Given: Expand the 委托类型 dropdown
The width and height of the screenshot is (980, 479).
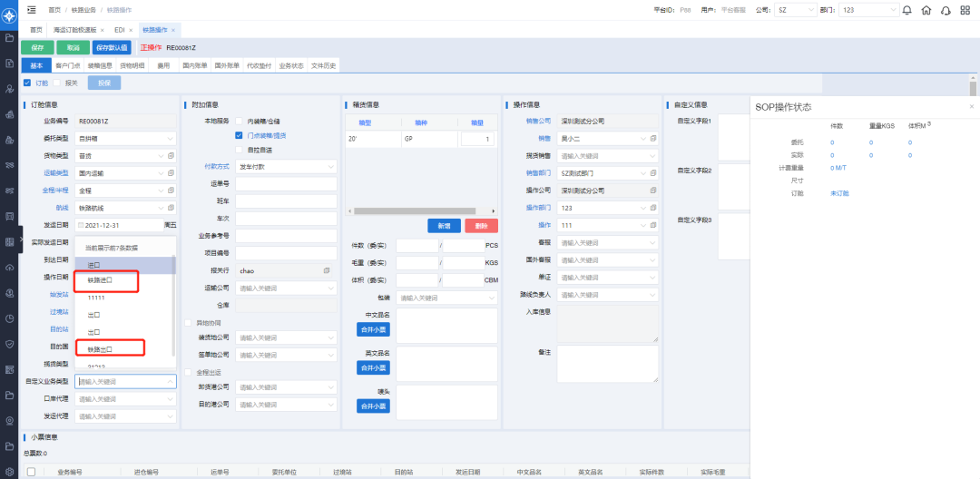Looking at the screenshot, I should (x=124, y=139).
